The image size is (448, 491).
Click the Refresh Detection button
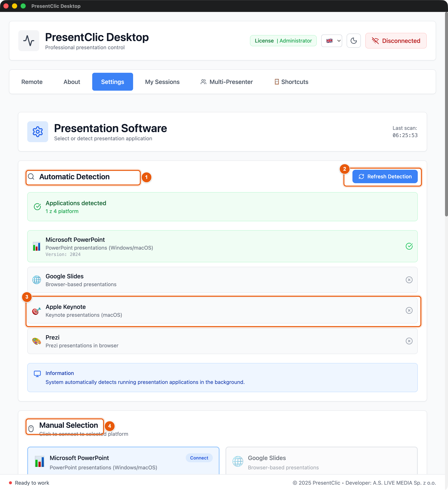point(385,177)
